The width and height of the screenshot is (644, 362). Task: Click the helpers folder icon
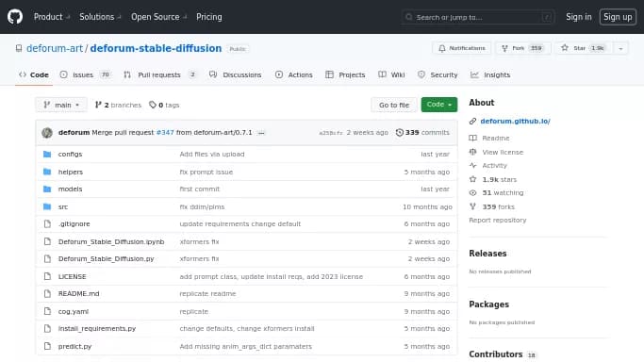click(47, 172)
